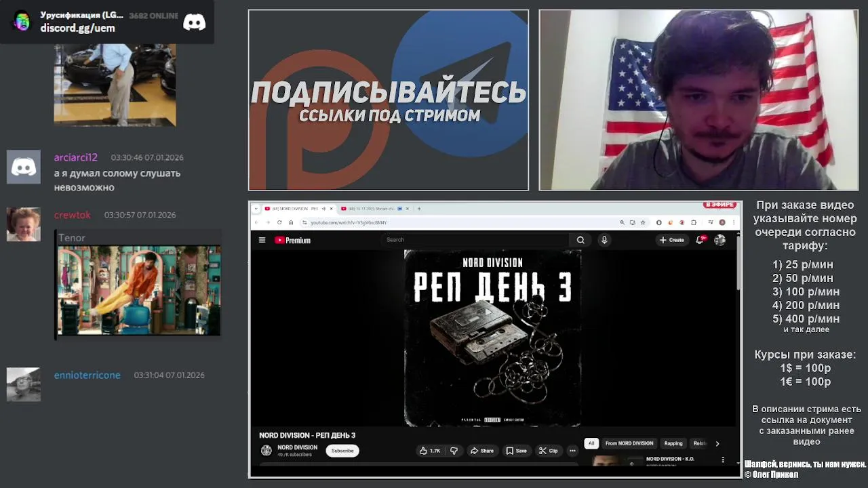Click the Share button
The height and width of the screenshot is (488, 868).
point(482,451)
